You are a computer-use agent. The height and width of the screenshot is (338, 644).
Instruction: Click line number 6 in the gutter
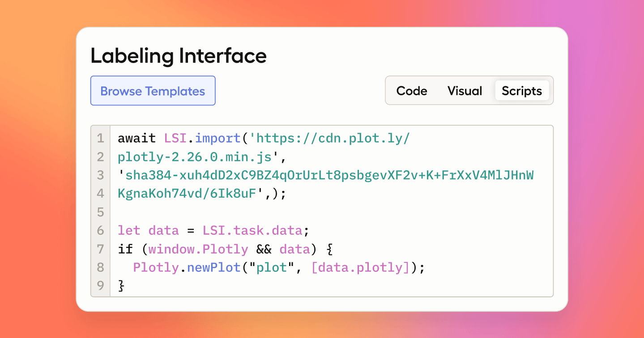[x=100, y=230]
